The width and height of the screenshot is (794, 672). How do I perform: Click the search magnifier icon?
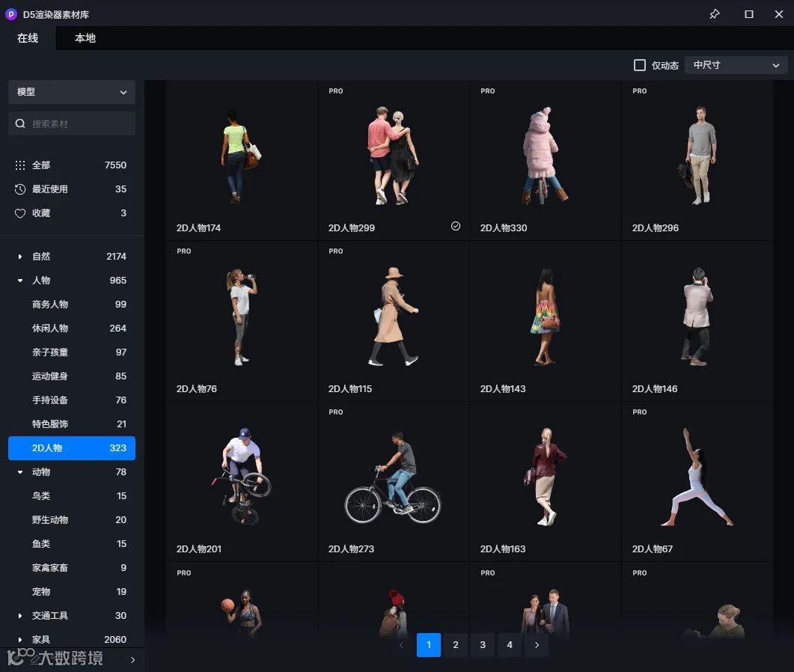click(x=20, y=123)
